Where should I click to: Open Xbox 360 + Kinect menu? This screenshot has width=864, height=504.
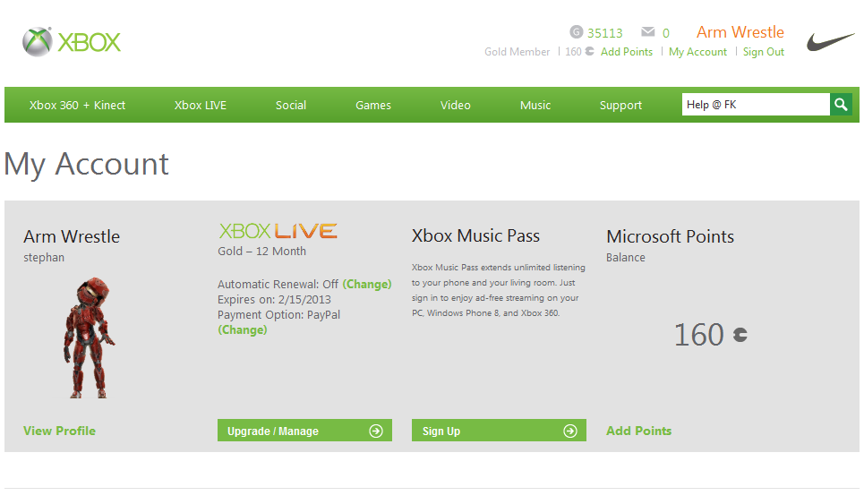77,105
